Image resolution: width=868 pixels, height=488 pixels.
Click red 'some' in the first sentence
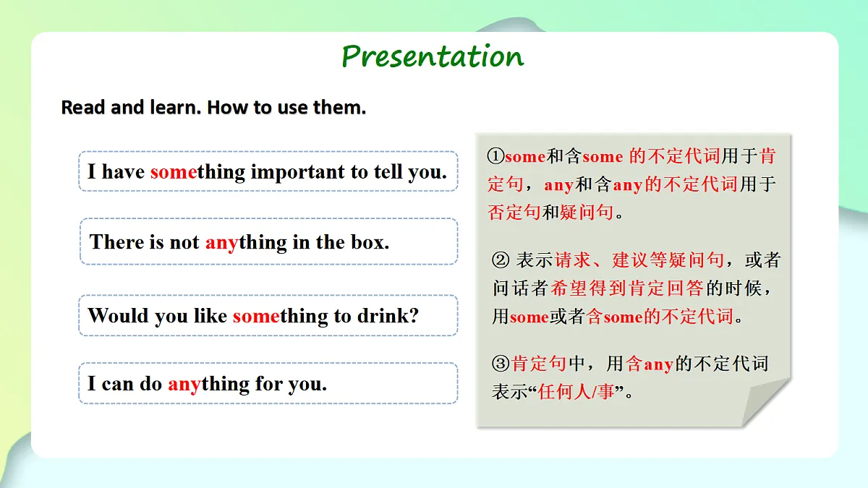click(x=174, y=172)
